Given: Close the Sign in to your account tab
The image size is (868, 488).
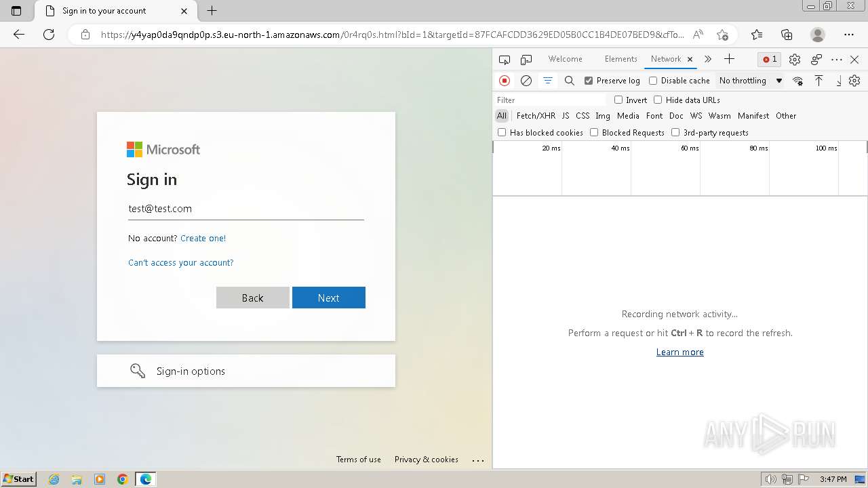Looking at the screenshot, I should point(184,11).
